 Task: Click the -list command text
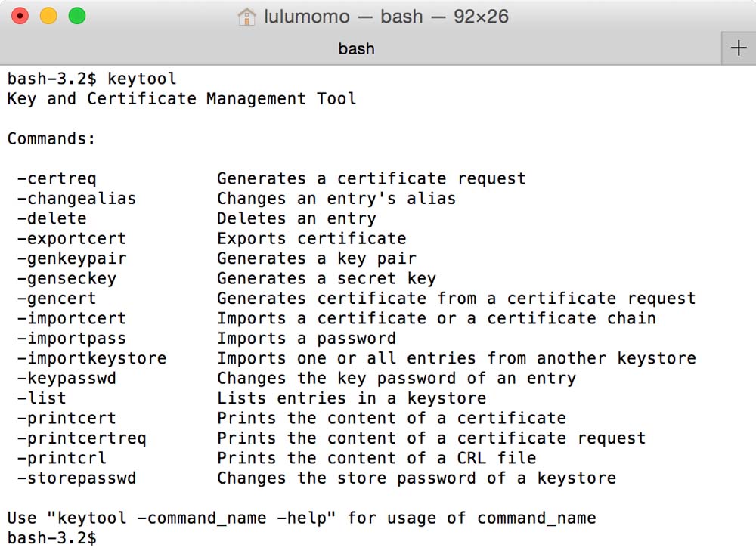(42, 398)
